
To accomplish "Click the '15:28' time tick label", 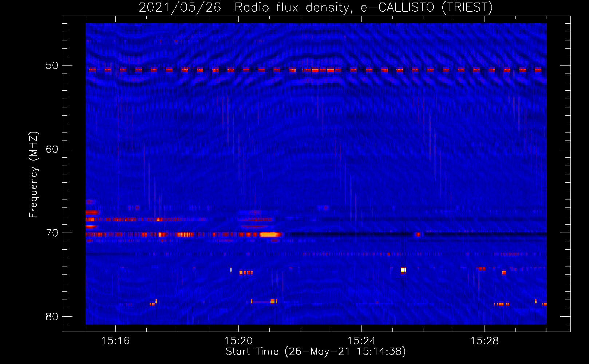I will (x=485, y=341).
